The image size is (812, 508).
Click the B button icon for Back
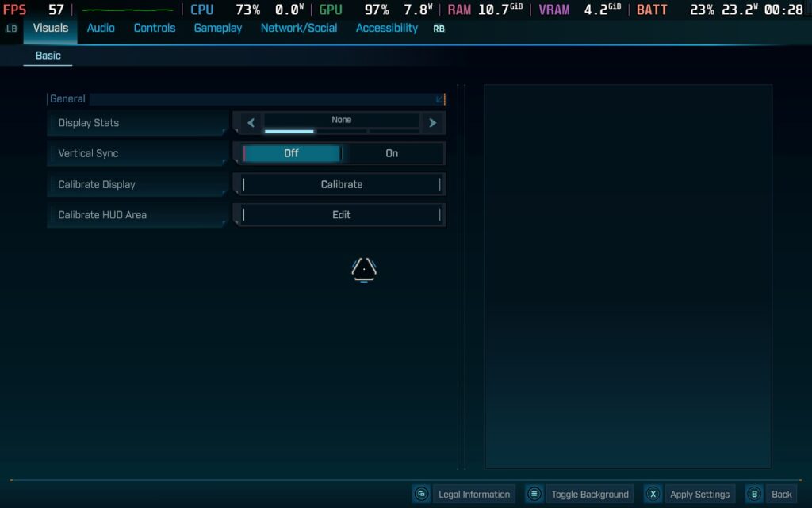point(754,494)
